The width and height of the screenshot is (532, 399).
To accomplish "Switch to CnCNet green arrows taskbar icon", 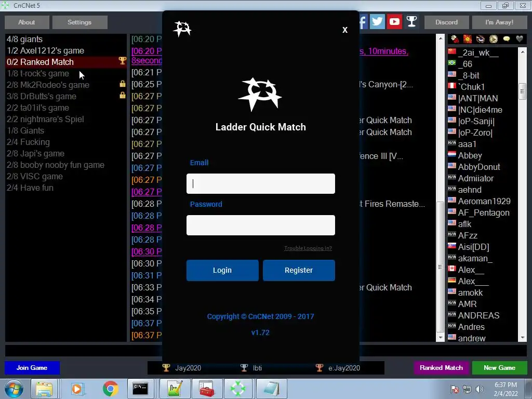I will click(x=238, y=389).
